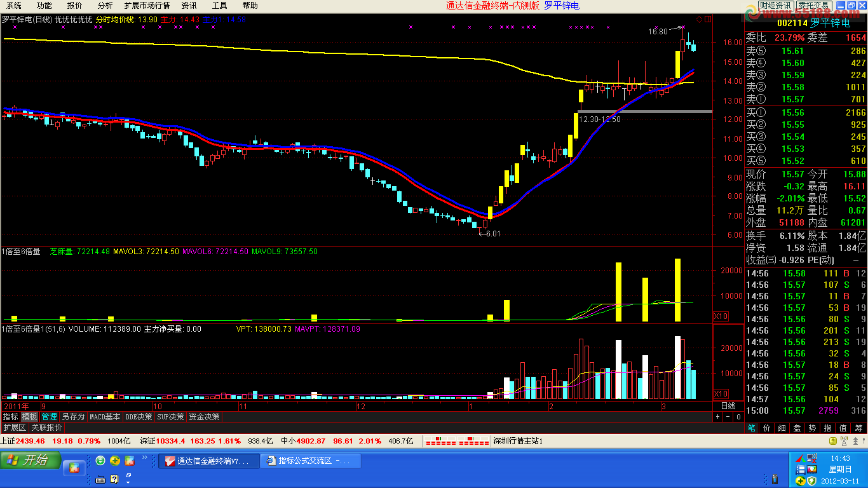
Task: Select the 模板 tab below the chart
Action: [30, 417]
